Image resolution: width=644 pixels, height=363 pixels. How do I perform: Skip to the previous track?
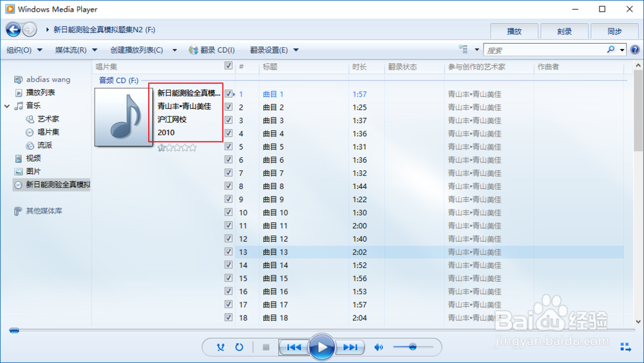pyautogui.click(x=294, y=348)
